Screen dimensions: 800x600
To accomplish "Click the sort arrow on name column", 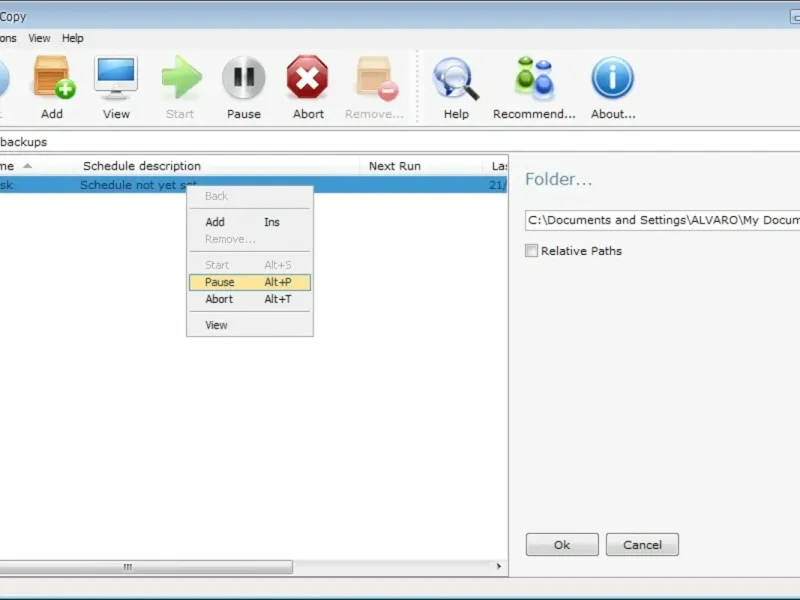I will [x=28, y=166].
